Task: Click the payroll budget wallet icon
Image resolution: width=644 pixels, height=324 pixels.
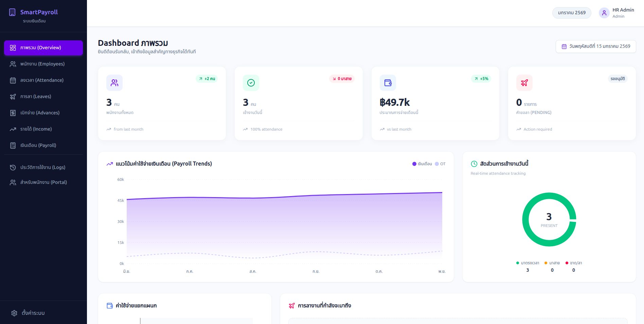Action: tap(388, 83)
